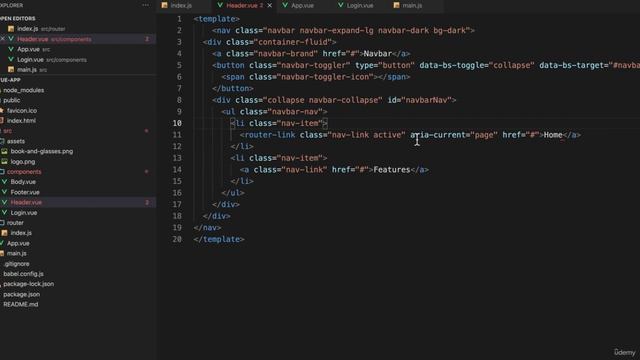Collapse the router folder

15,223
